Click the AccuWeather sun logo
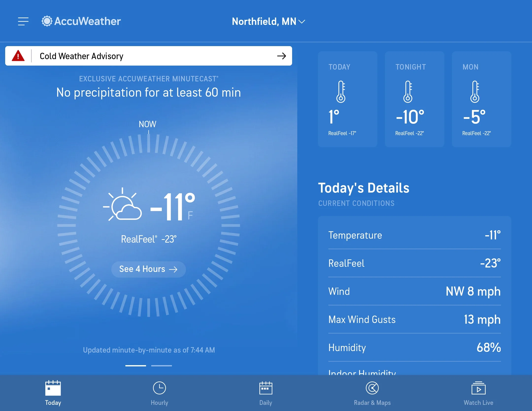 click(x=47, y=21)
